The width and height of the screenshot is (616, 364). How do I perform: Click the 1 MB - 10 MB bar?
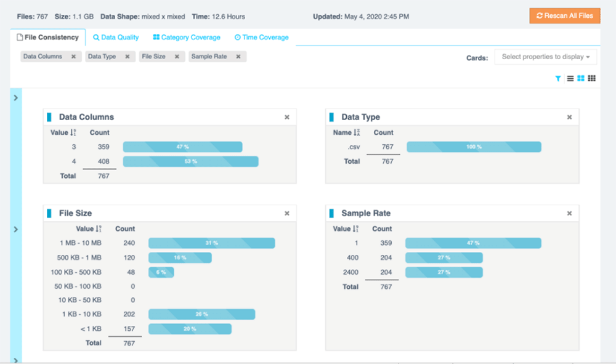pyautogui.click(x=211, y=243)
